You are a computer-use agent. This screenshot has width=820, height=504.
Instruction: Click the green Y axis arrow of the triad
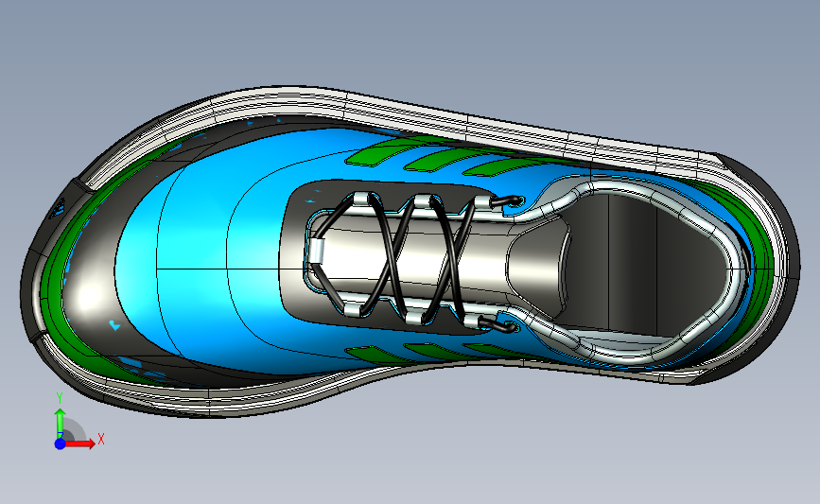61,423
